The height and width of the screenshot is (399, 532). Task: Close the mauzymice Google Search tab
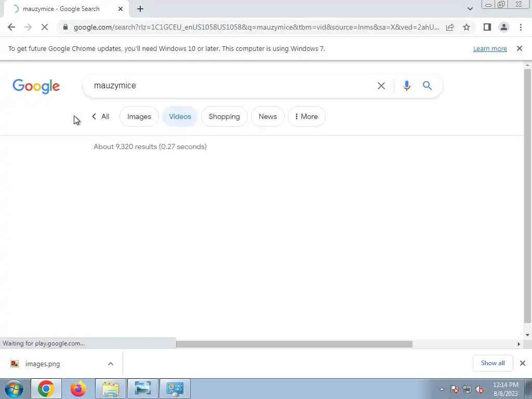click(121, 9)
